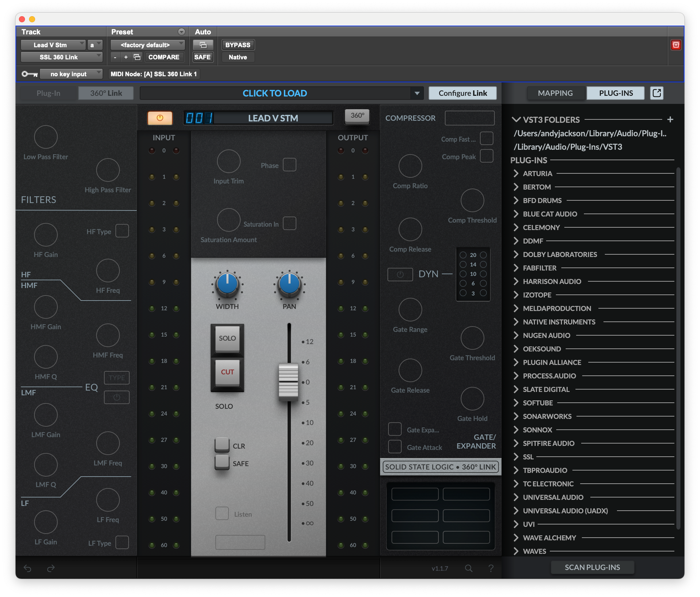Click the LEAD V STM track name display
Screen dimensions: 700x597
(x=273, y=118)
